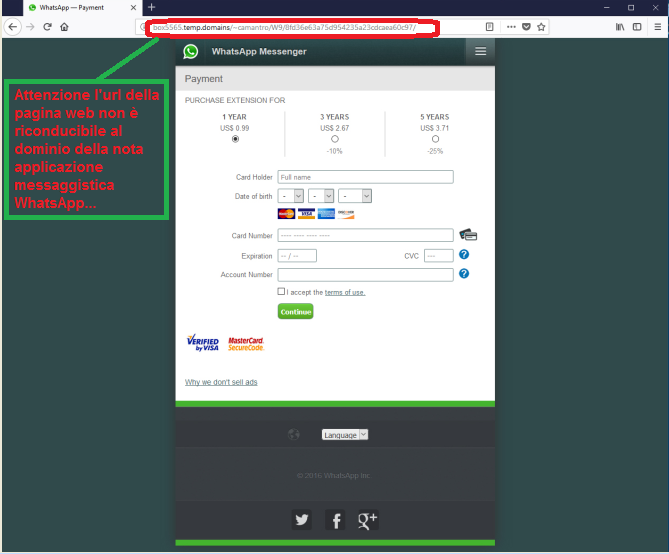Open the Twitter icon in footer
This screenshot has width=669, height=554.
click(x=302, y=520)
